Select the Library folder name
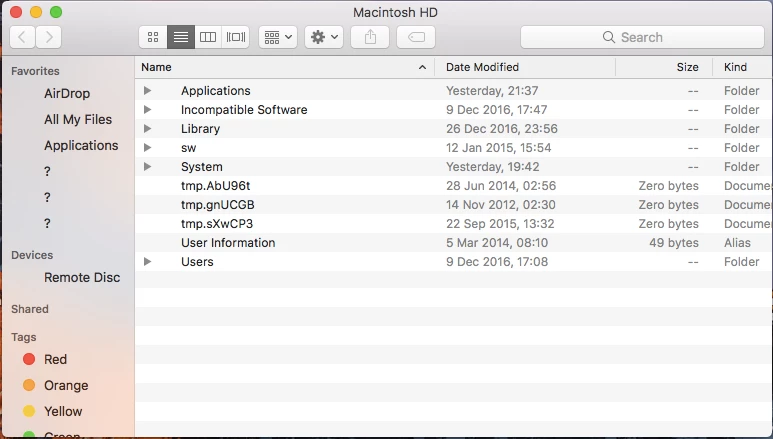 (200, 129)
